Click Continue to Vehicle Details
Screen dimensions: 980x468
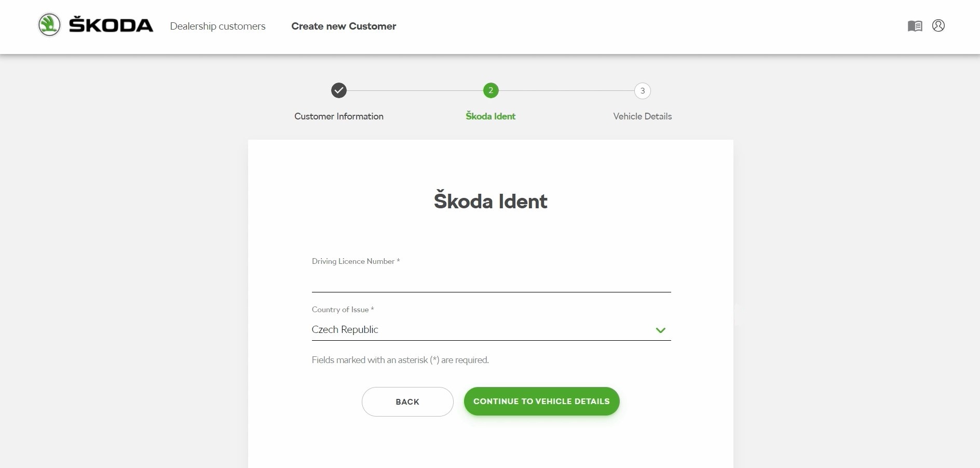[541, 401]
